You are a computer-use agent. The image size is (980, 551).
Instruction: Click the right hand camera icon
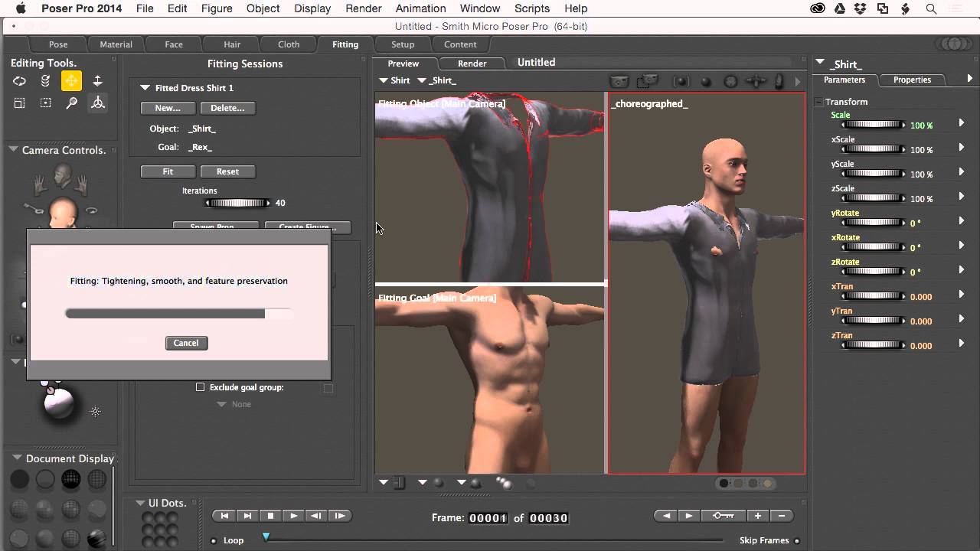click(81, 184)
